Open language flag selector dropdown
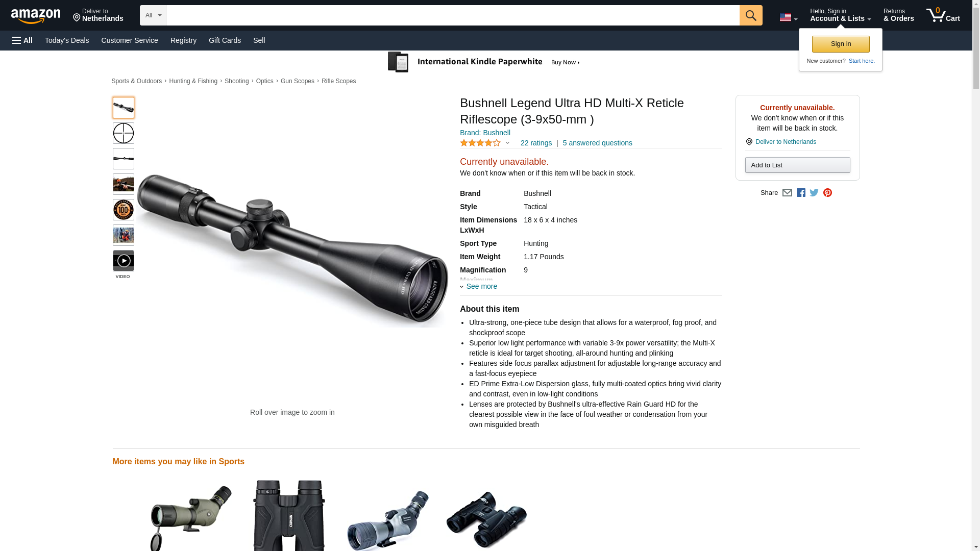The width and height of the screenshot is (980, 551). pos(788,17)
